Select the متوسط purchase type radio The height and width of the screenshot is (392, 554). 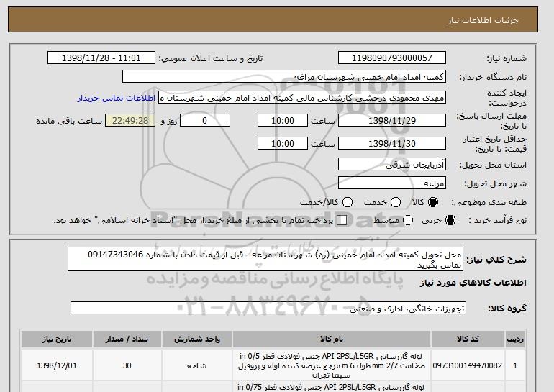click(408, 220)
